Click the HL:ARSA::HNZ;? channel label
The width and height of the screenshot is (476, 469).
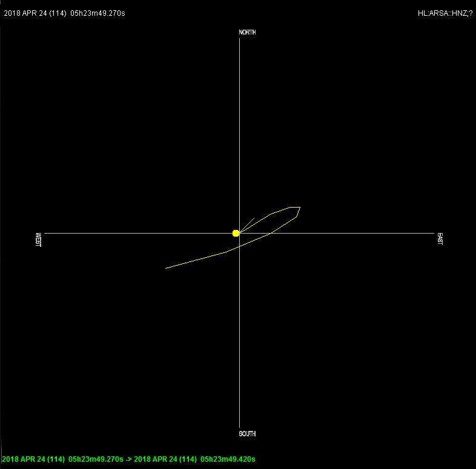point(445,13)
